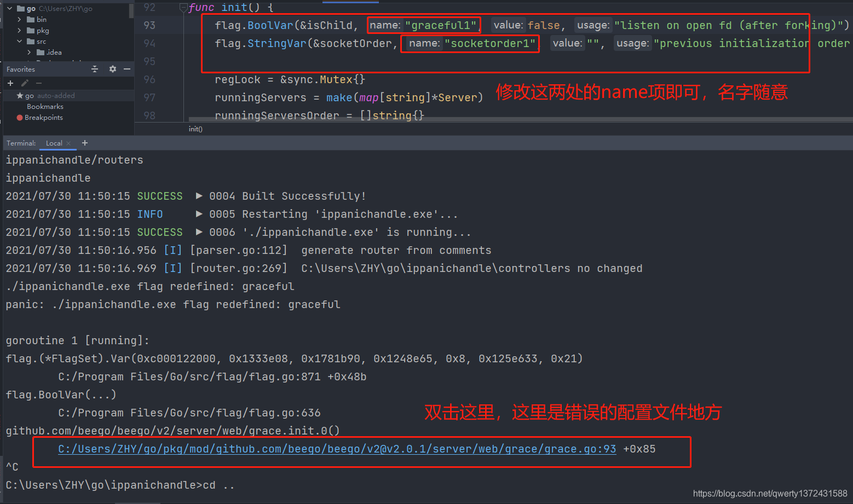This screenshot has height=504, width=853.
Task: Fold the func init() code block
Action: click(183, 8)
